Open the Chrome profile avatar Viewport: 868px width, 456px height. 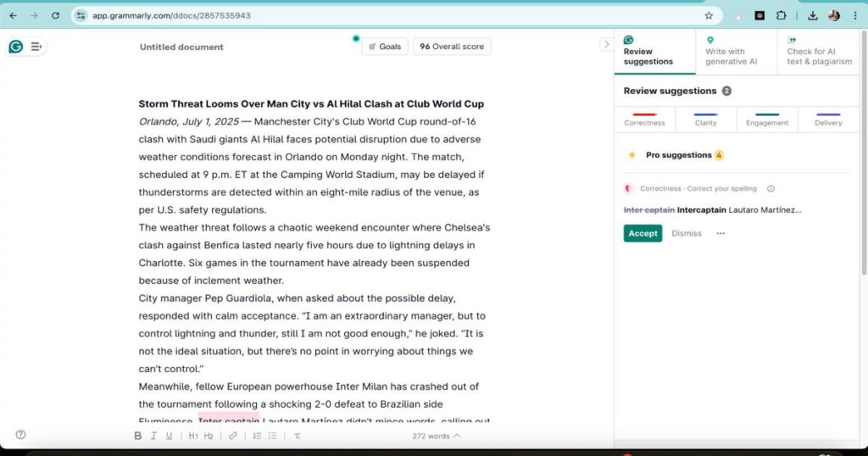834,15
